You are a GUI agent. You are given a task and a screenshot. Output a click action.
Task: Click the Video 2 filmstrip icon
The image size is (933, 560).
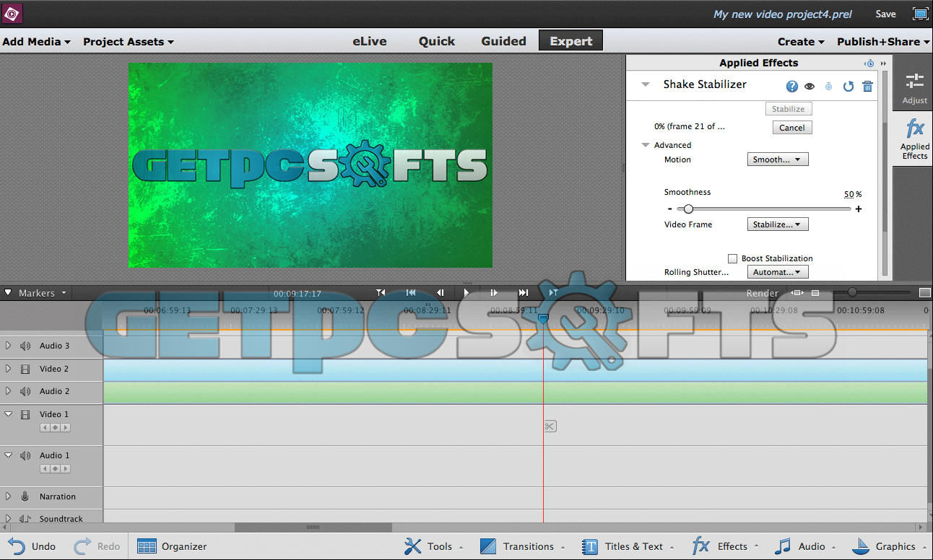[x=25, y=369]
